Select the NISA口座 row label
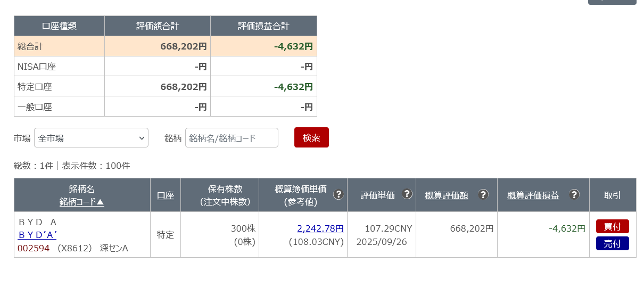This screenshot has height=287, width=644. (37, 67)
